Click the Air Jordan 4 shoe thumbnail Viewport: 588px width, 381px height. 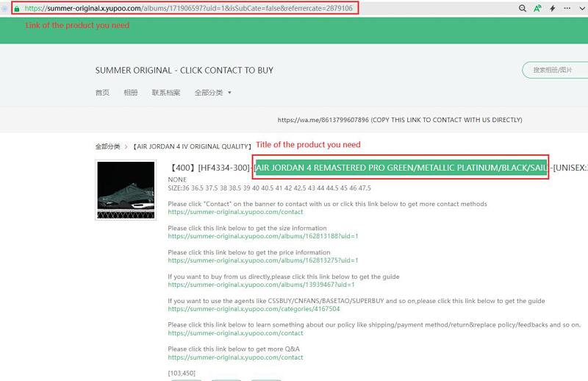126,190
